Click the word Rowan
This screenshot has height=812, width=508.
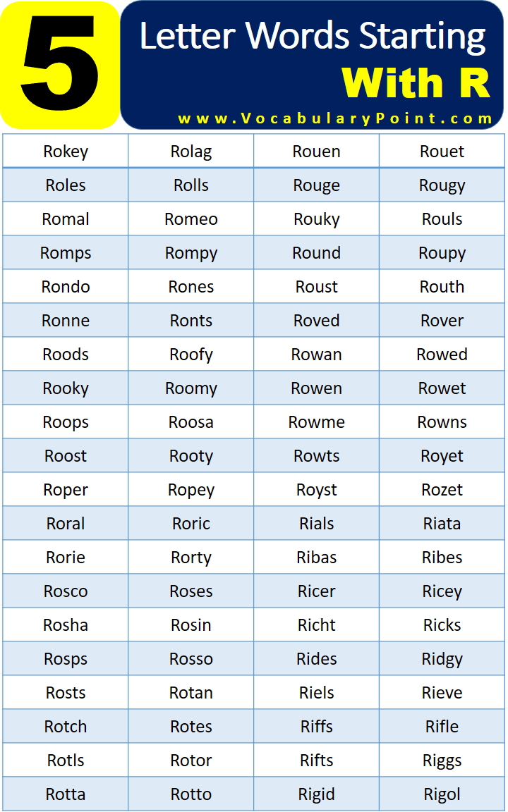[x=317, y=355]
